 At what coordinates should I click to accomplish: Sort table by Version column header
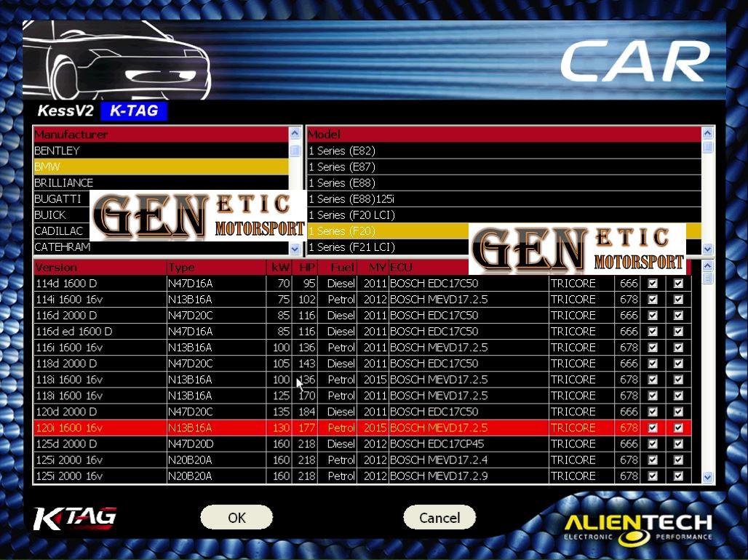(x=100, y=268)
